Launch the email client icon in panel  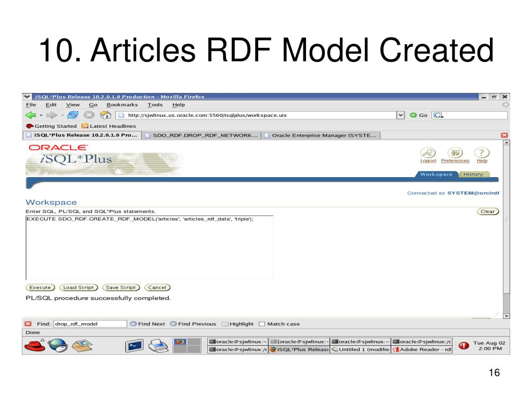(x=82, y=345)
